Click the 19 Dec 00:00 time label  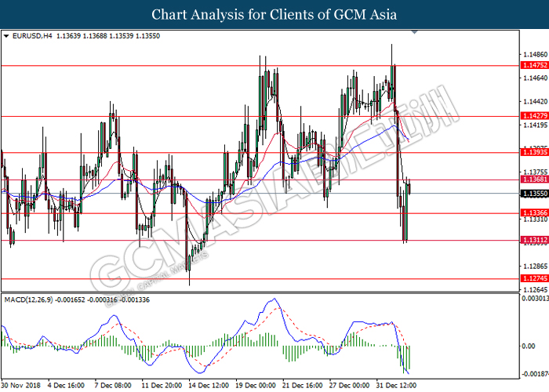[256, 386]
